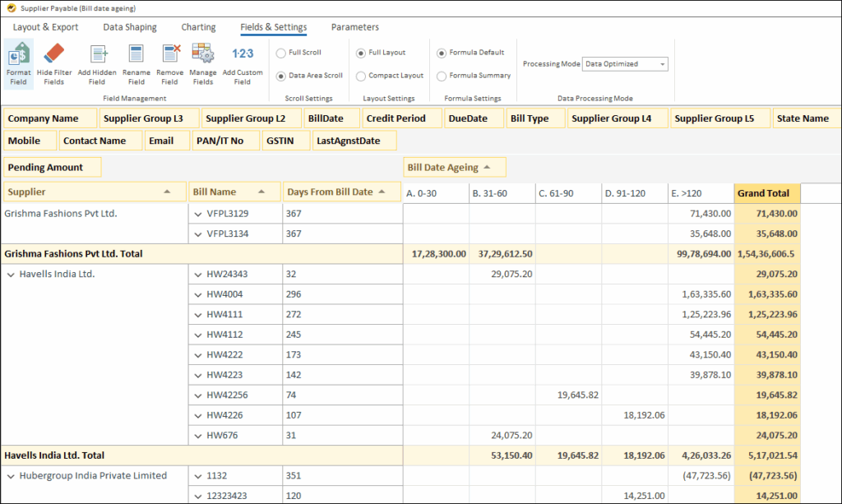Image resolution: width=842 pixels, height=504 pixels.
Task: Click the Bill Type field
Action: [536, 118]
